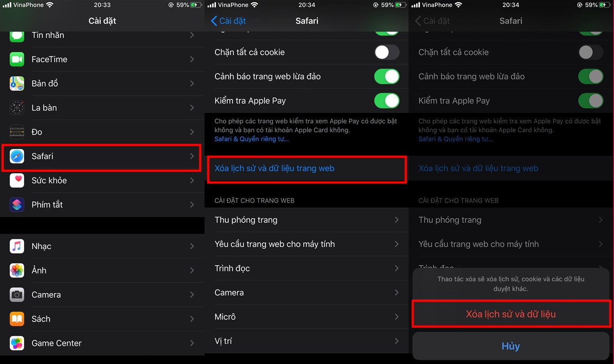Go back via Cài đặt label in middle screen
This screenshot has height=364, width=614.
pos(232,21)
